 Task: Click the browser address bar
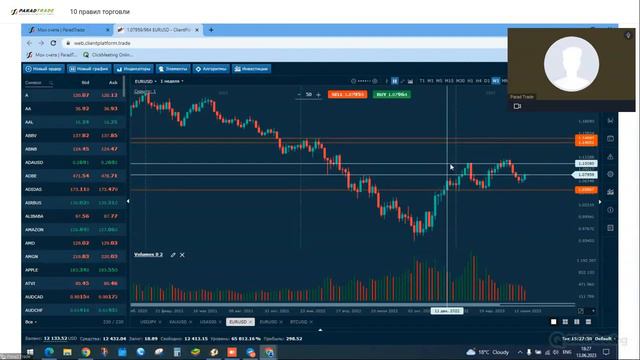coord(286,43)
